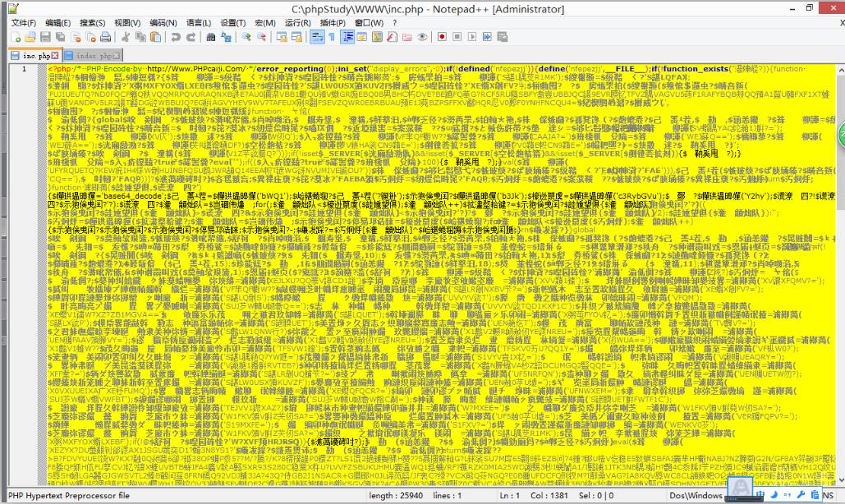Click the Copy toolbar icon
The height and width of the screenshot is (504, 845).
(140, 37)
